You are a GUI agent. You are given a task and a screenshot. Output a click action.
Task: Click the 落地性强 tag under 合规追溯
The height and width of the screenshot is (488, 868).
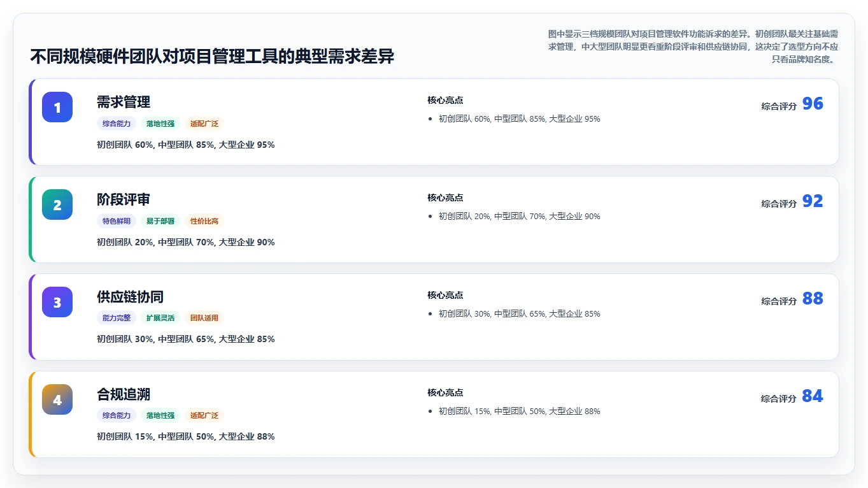point(160,415)
